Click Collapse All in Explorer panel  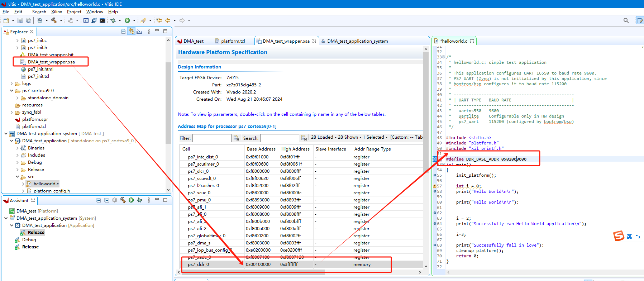tap(123, 32)
